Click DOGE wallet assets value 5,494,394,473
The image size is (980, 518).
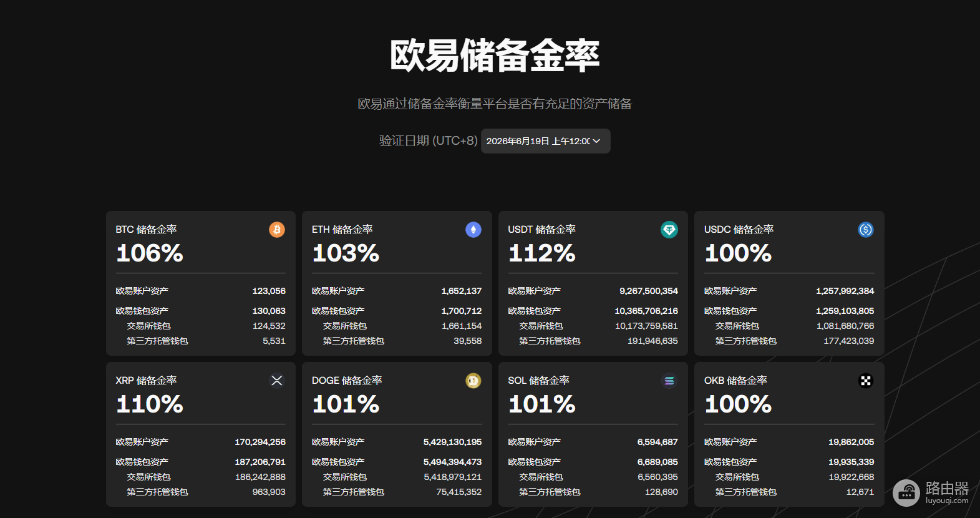[x=453, y=462]
